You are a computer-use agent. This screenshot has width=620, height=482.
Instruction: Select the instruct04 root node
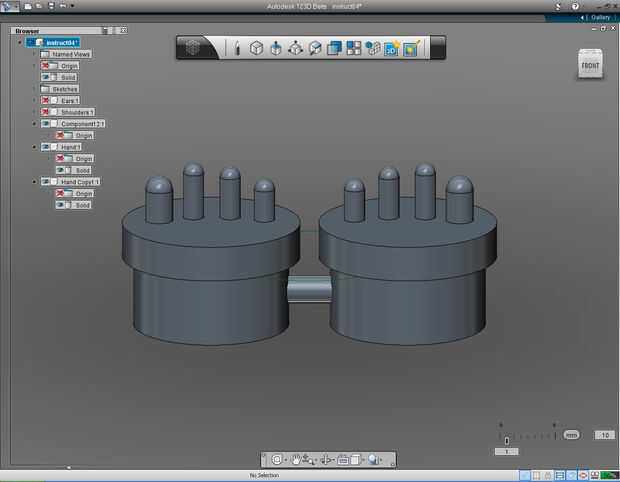click(61, 42)
